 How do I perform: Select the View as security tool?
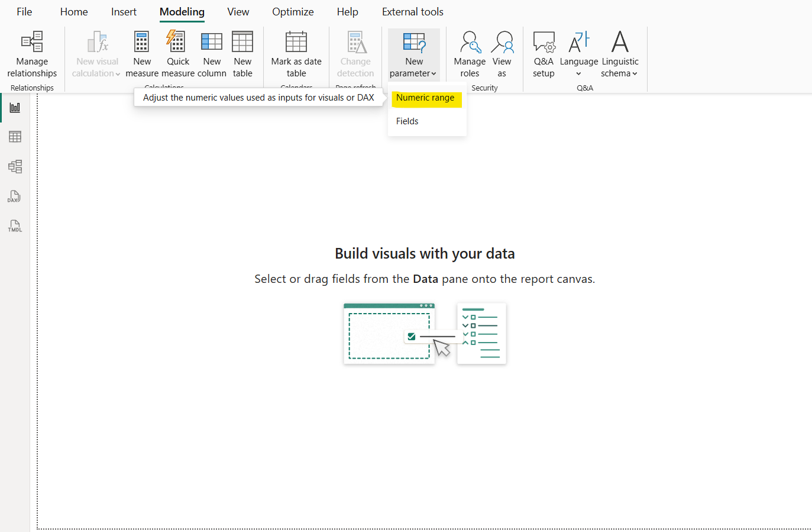tap(502, 53)
